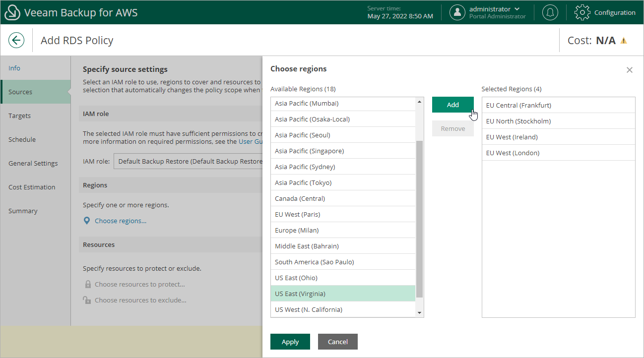Screen dimensions: 644x358
Task: Click Add to move the selected region
Action: (x=452, y=105)
